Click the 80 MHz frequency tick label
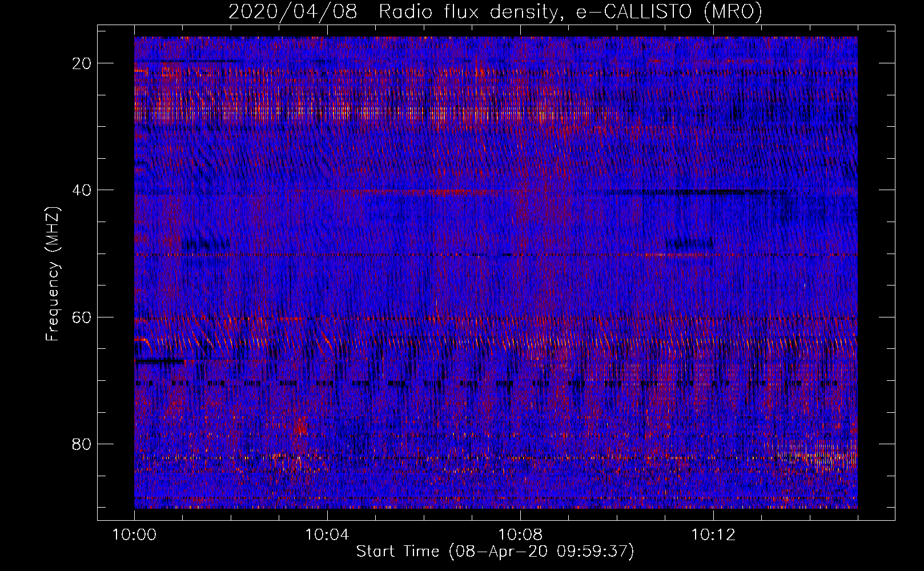924x571 pixels. [82, 444]
